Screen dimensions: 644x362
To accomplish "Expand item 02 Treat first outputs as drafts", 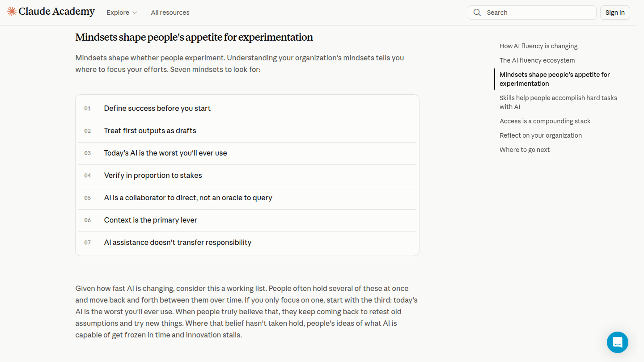I will (247, 131).
